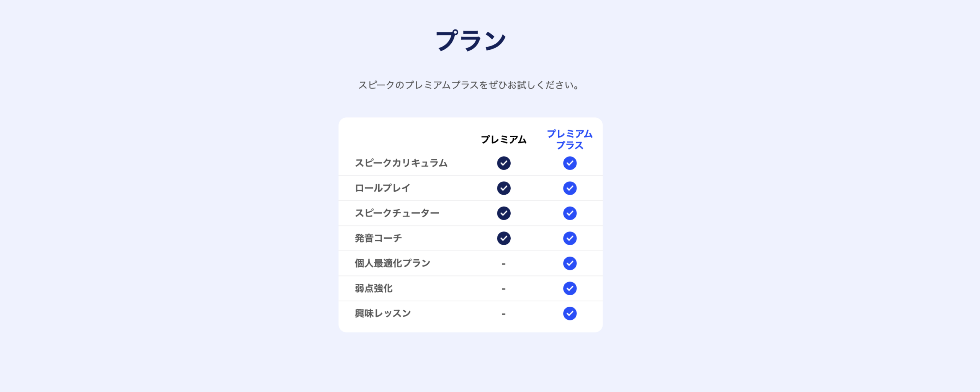The image size is (980, 392).
Task: Click Premium Plus checkmark for 弱点強化
Action: pyautogui.click(x=570, y=288)
